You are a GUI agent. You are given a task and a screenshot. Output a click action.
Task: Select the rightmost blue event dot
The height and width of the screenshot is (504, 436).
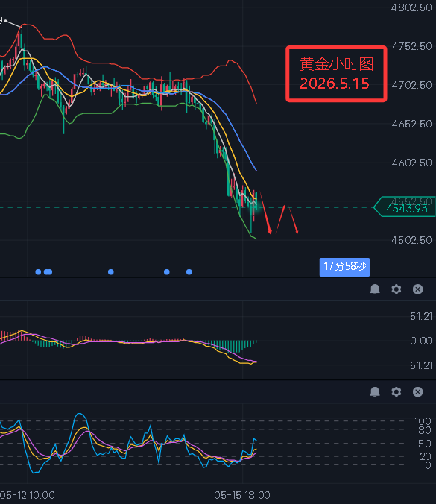(189, 272)
